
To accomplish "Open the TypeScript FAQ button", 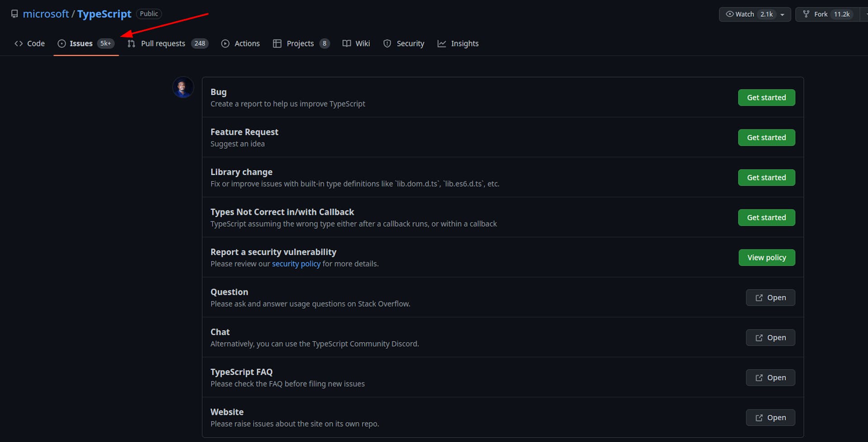I will (770, 378).
